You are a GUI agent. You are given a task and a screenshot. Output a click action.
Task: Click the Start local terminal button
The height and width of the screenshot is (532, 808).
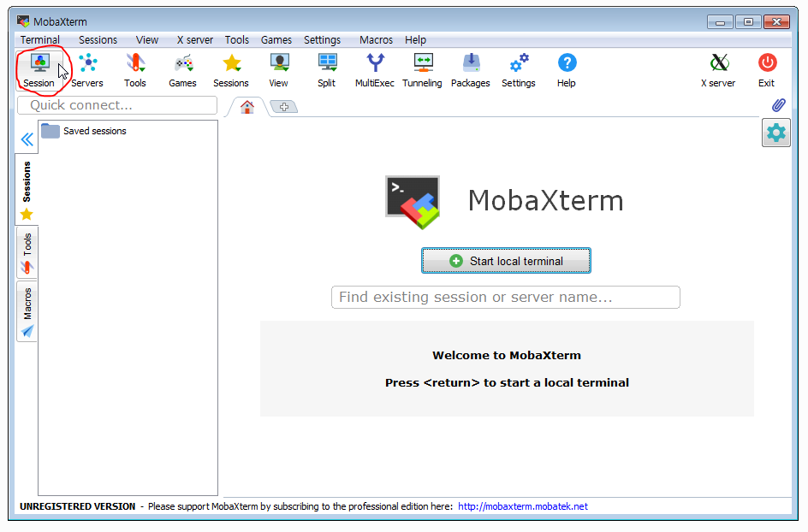tap(506, 261)
